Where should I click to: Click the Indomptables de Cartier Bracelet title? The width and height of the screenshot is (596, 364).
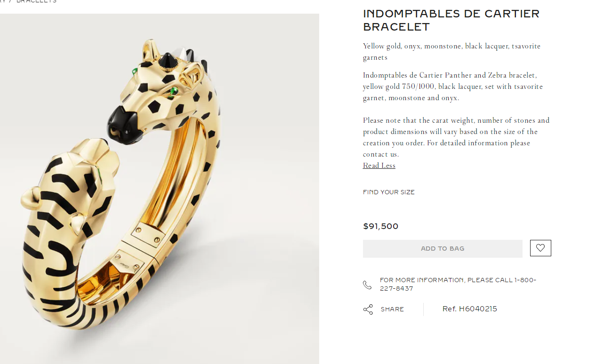[451, 20]
